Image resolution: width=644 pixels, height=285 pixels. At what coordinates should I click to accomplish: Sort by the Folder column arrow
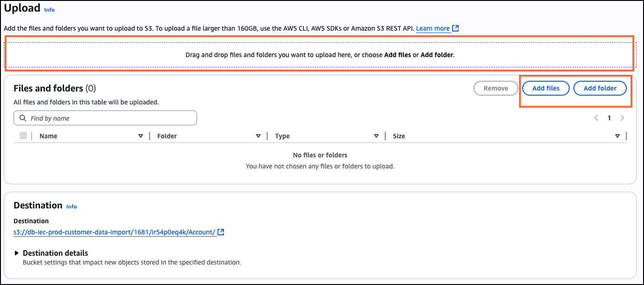tap(258, 136)
